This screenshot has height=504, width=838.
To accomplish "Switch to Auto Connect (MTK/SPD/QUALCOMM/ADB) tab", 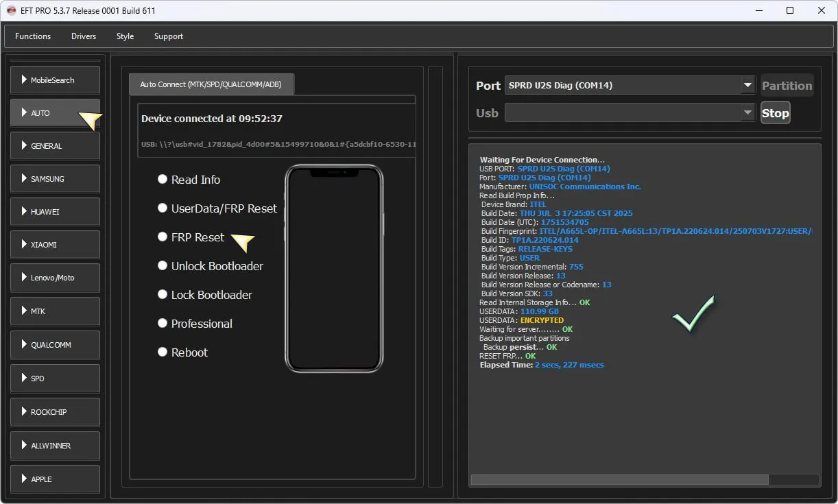I will click(211, 84).
